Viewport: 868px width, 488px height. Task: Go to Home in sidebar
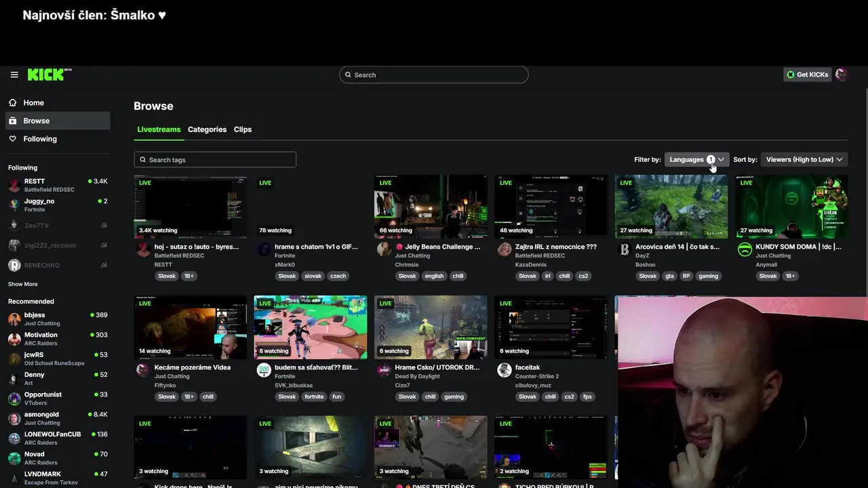[58, 102]
